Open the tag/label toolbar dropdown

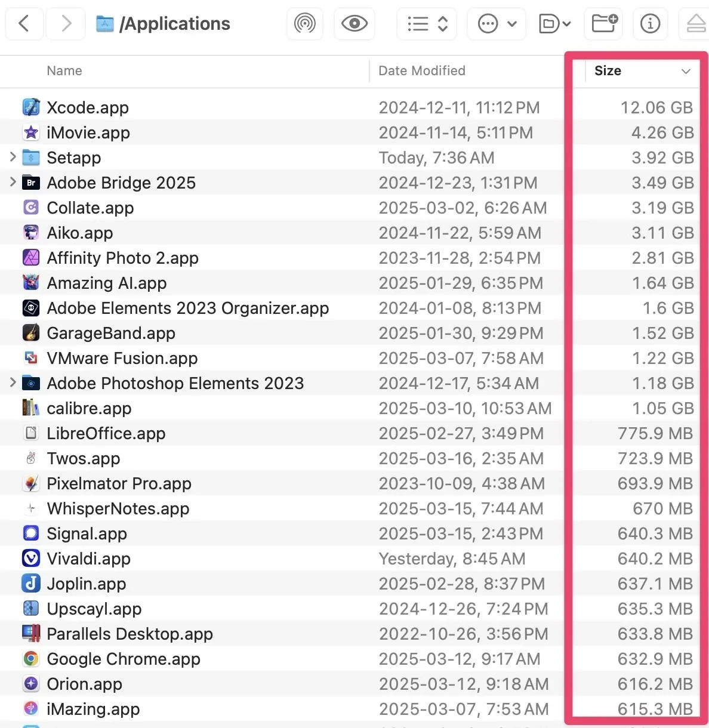tap(554, 24)
